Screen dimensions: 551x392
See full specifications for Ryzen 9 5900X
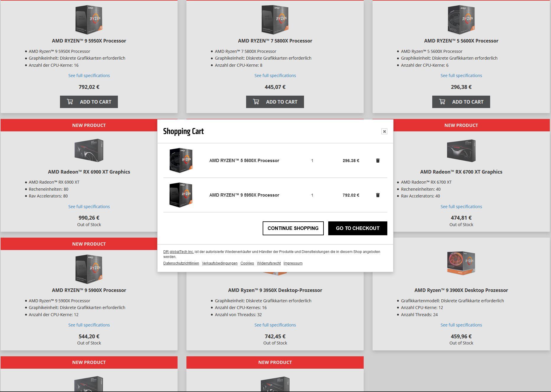point(89,325)
